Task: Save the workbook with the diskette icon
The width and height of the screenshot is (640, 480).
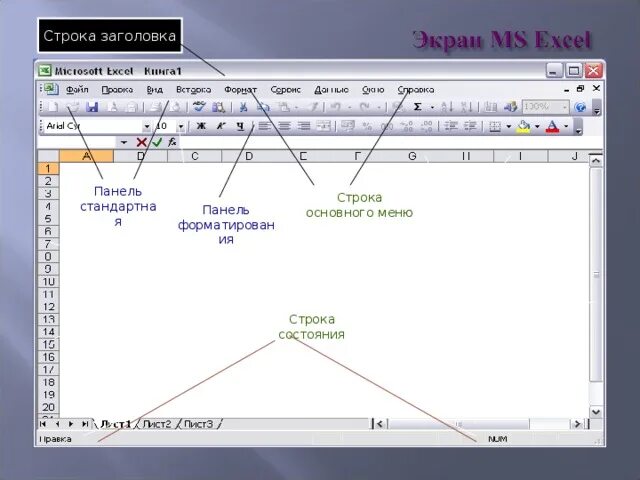Action: tap(92, 107)
